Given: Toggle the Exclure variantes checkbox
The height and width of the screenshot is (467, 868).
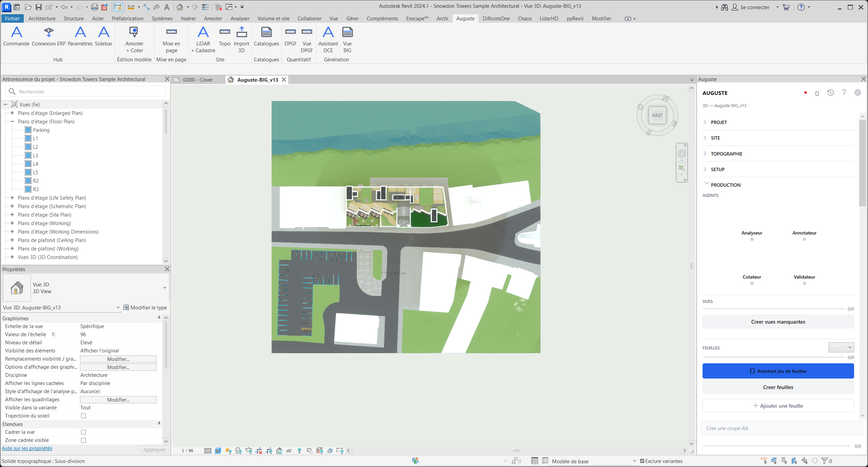Looking at the screenshot, I should tap(642, 461).
